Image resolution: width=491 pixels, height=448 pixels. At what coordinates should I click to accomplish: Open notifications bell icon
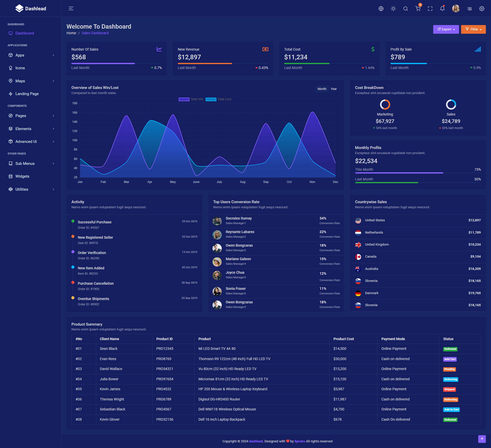tap(442, 9)
